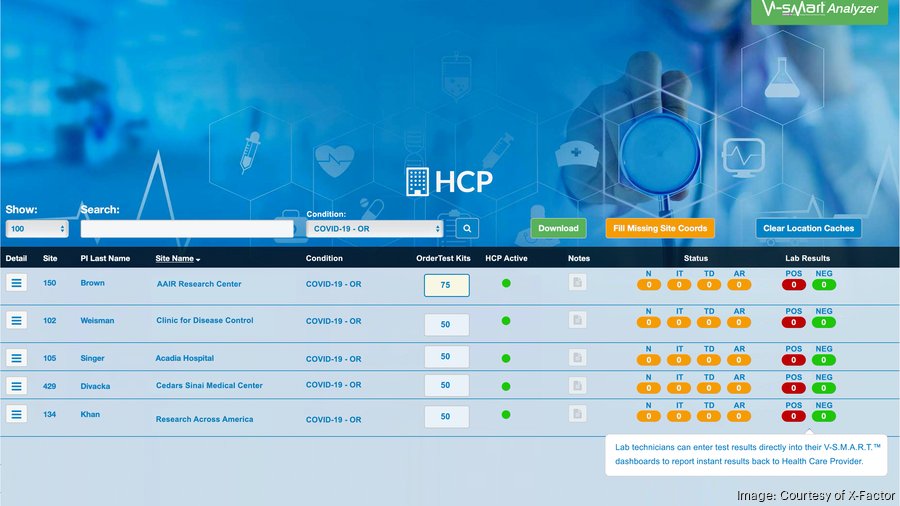Click the Search text input field

click(x=187, y=229)
